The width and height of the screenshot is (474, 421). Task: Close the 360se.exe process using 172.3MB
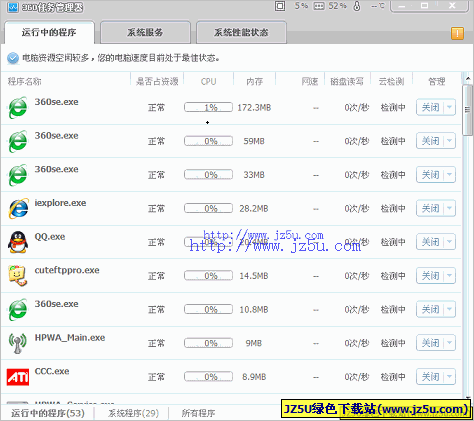click(430, 107)
